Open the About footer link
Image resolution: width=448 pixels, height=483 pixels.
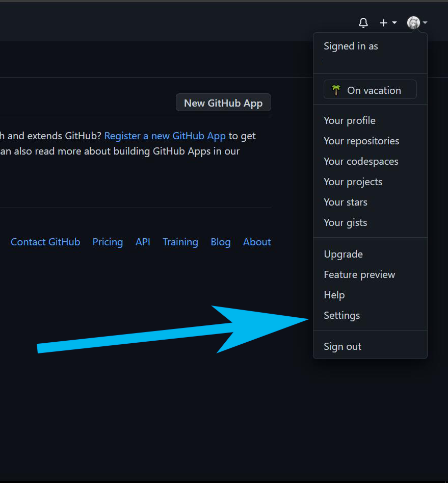pyautogui.click(x=257, y=242)
